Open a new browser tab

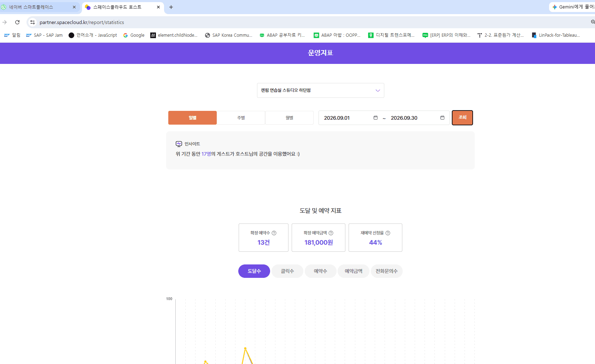click(x=171, y=7)
